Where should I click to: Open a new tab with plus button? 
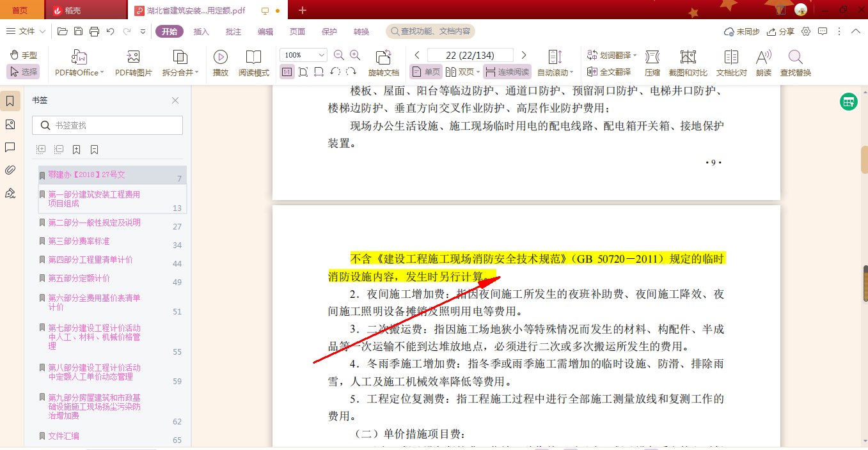click(x=303, y=10)
